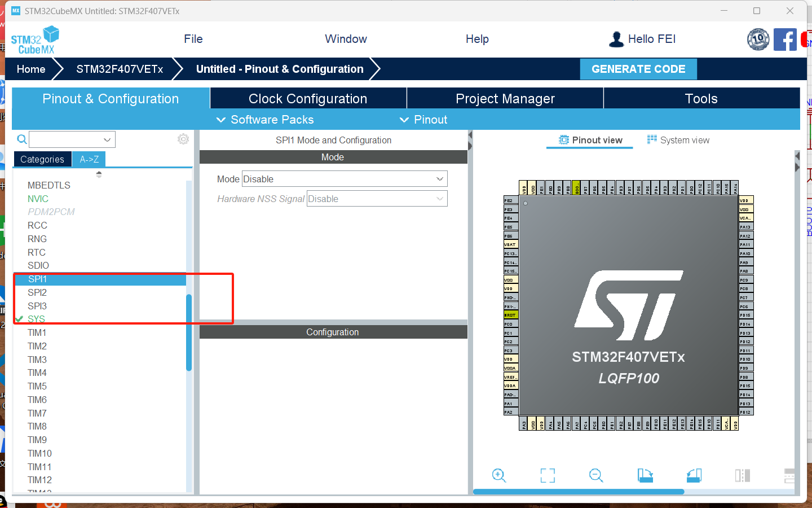Click the green check mark beside SYS
Screen dimensions: 812x508
tap(20, 319)
